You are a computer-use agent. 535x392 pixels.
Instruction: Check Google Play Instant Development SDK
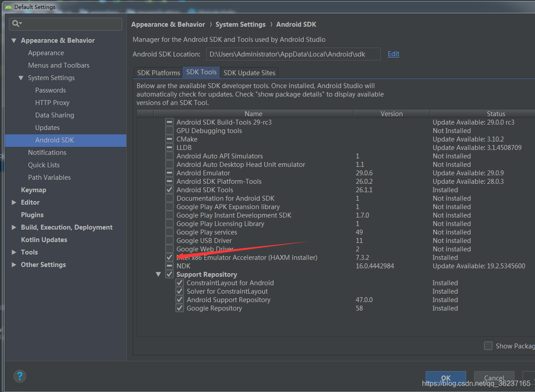coord(169,215)
